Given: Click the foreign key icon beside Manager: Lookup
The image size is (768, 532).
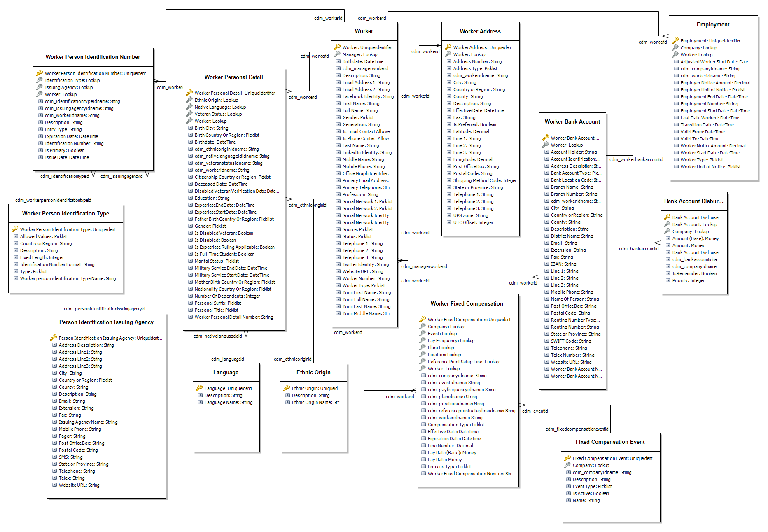Looking at the screenshot, I should pos(337,54).
